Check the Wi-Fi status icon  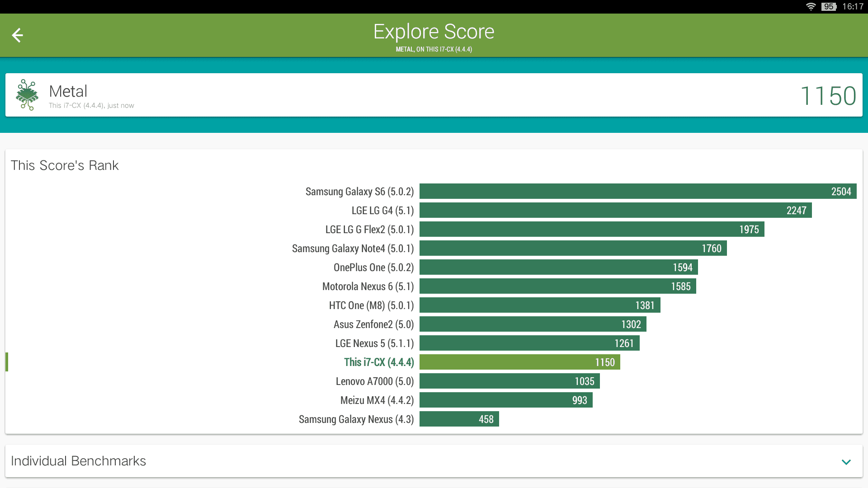click(x=811, y=7)
